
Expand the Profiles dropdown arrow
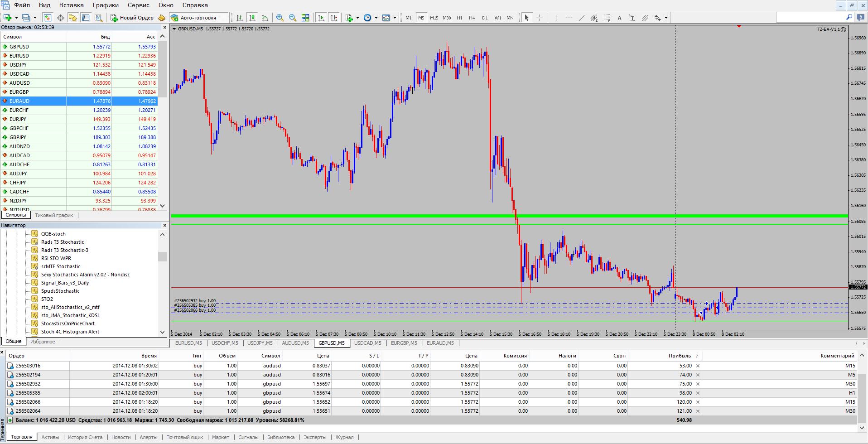[35, 18]
